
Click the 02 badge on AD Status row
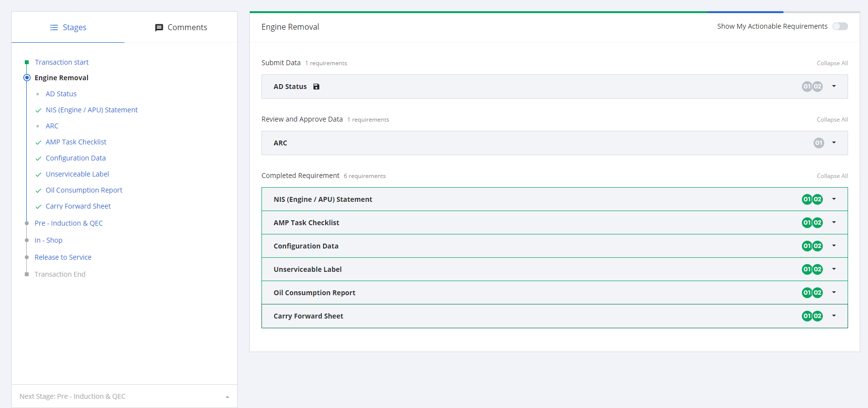coord(817,87)
